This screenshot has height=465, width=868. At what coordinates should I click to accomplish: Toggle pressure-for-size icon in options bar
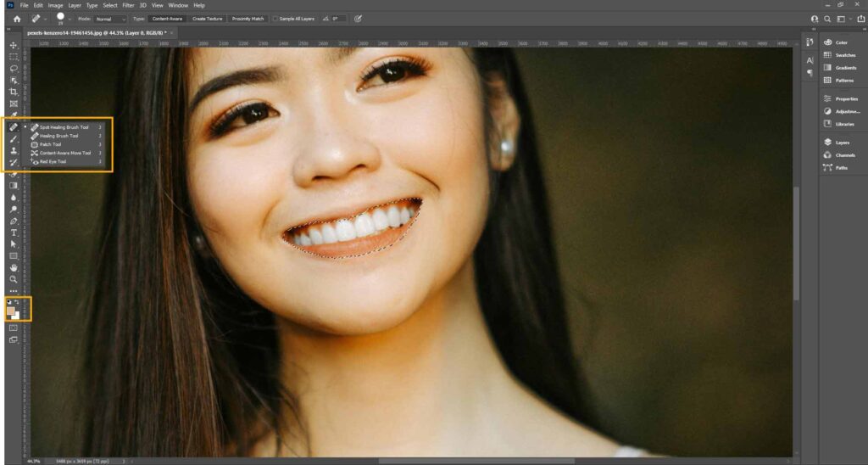359,19
